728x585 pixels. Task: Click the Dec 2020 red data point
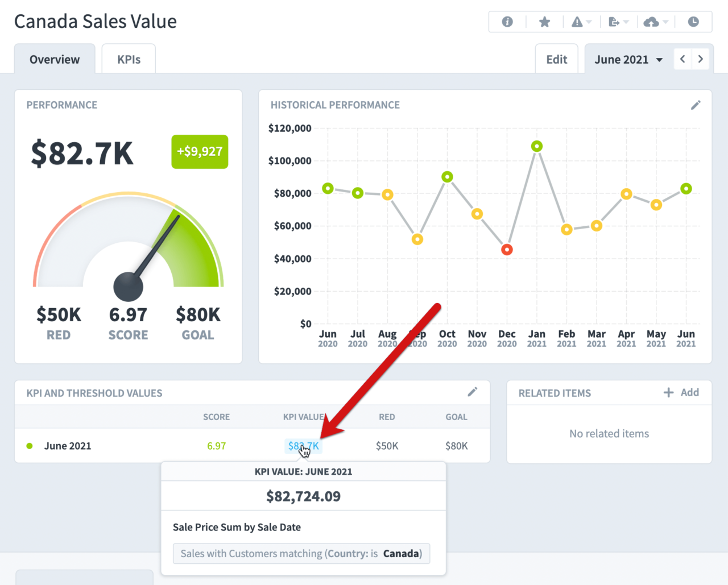click(507, 249)
